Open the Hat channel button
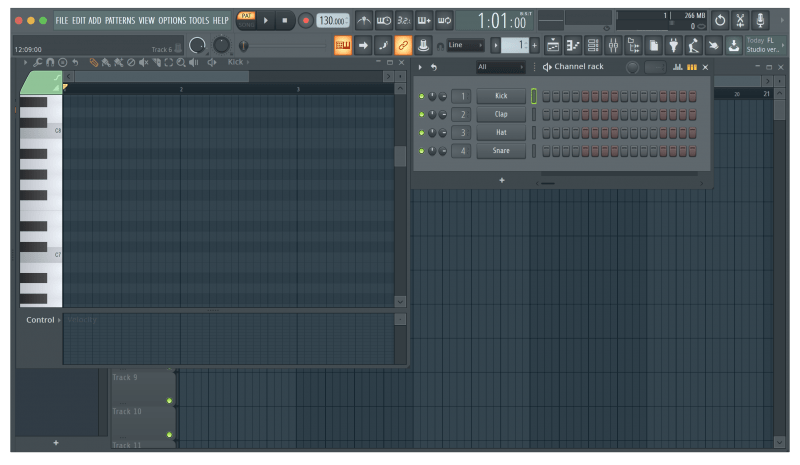Image resolution: width=800 pixels, height=465 pixels. [501, 133]
